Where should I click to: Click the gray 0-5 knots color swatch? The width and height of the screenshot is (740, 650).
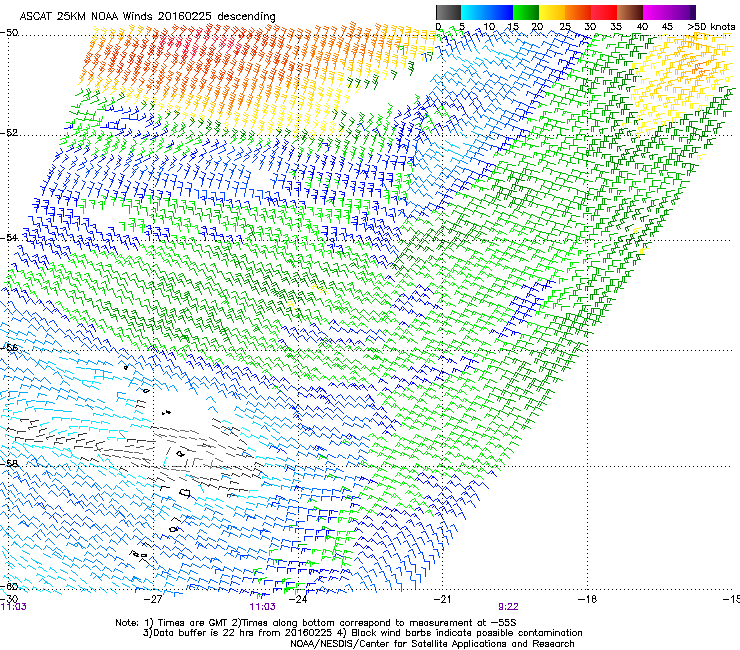point(448,12)
